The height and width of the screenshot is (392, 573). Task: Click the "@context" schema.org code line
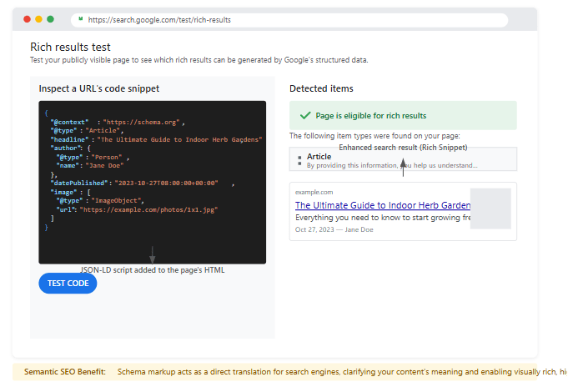pyautogui.click(x=118, y=122)
